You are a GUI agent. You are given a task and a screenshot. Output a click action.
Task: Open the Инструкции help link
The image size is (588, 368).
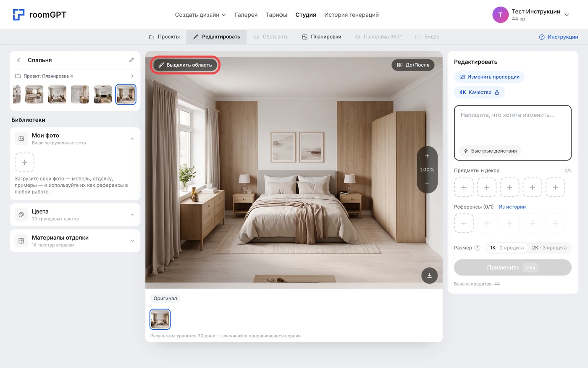(x=559, y=37)
